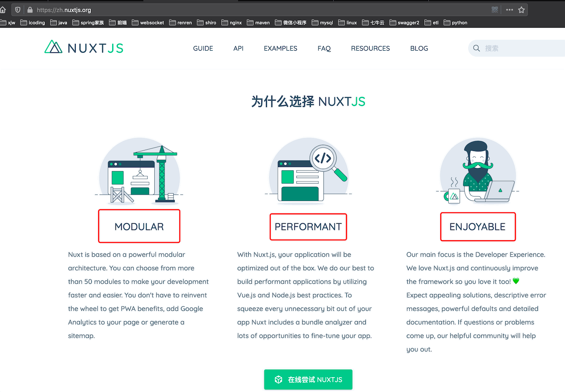565x392 pixels.
Task: Click the 为什么选择 NUXTJS section title
Action: 308,101
